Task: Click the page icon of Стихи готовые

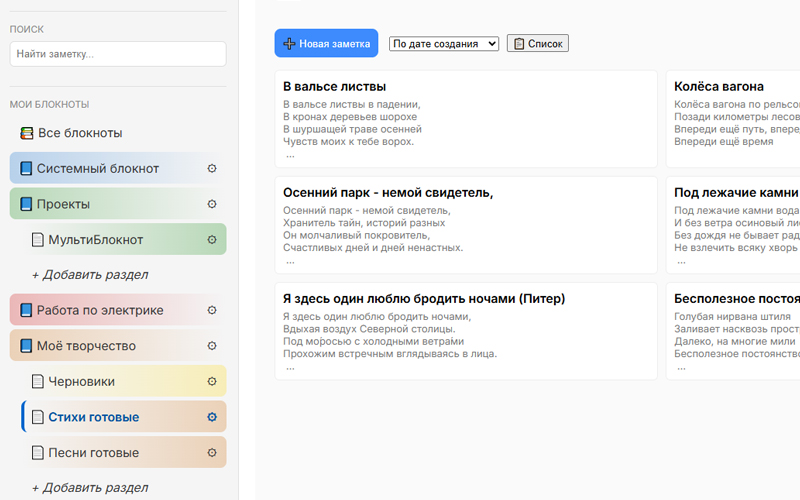Action: (x=38, y=417)
